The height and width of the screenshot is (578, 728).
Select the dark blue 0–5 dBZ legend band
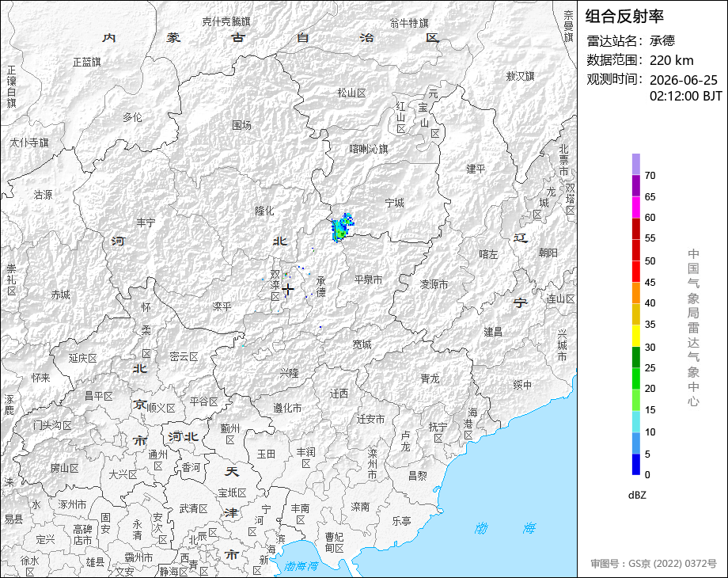[x=636, y=464]
